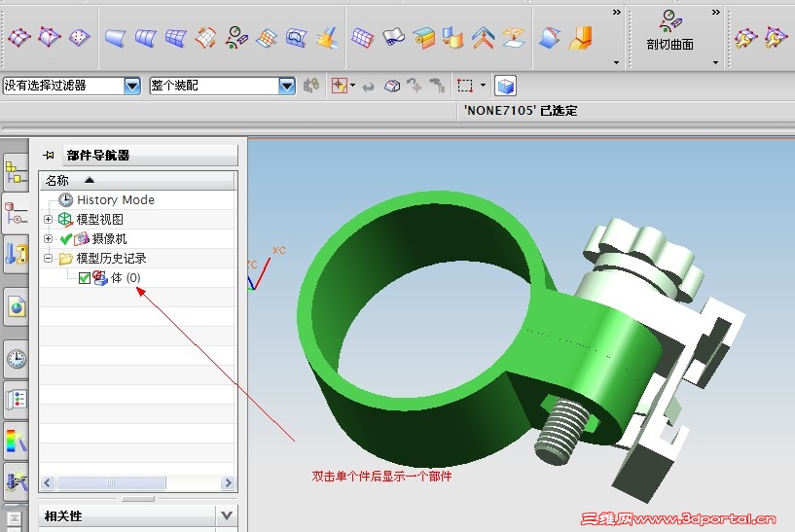The width and height of the screenshot is (795, 532).
Task: Click the grey return-arrow icon
Action: pos(369,87)
